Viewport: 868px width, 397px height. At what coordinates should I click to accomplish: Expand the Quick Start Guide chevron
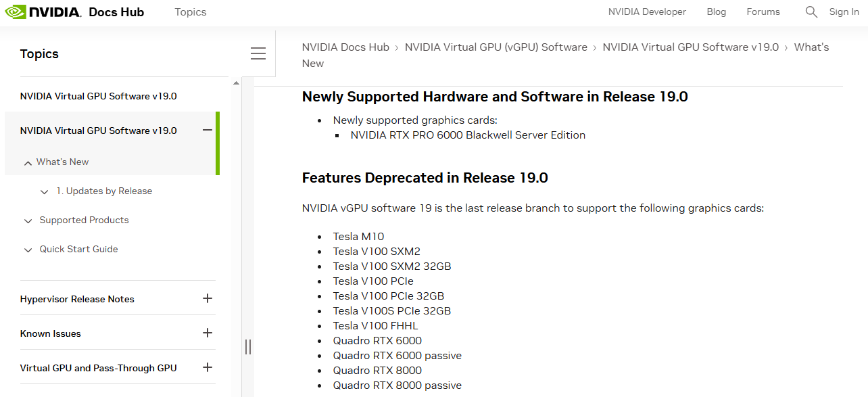pyautogui.click(x=28, y=250)
